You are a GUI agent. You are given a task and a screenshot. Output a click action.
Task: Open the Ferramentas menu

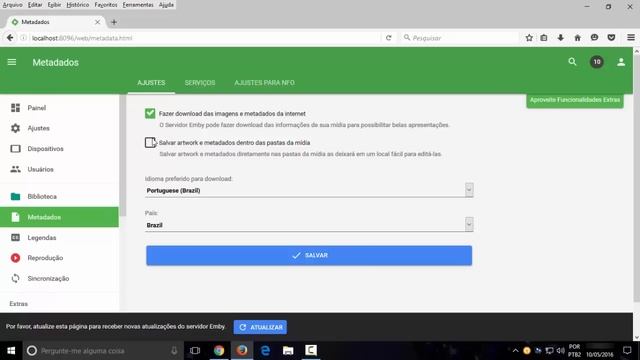[x=138, y=5]
